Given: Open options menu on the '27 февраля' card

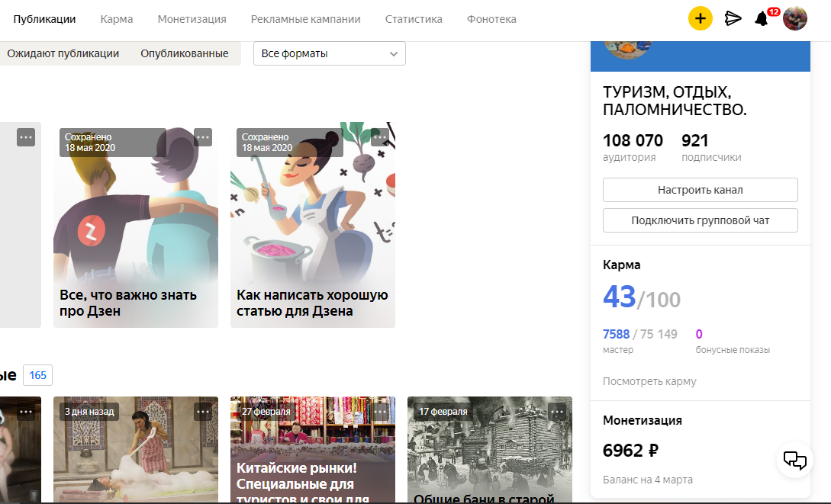Looking at the screenshot, I should pos(380,411).
